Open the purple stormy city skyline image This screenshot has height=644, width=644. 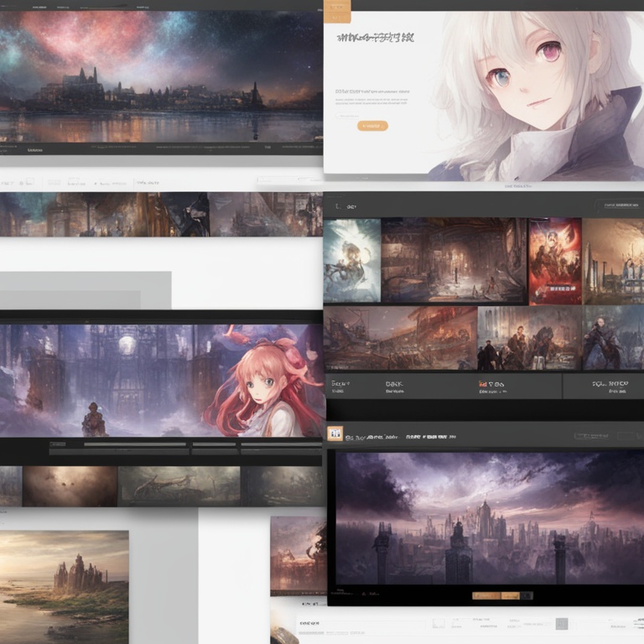490,518
